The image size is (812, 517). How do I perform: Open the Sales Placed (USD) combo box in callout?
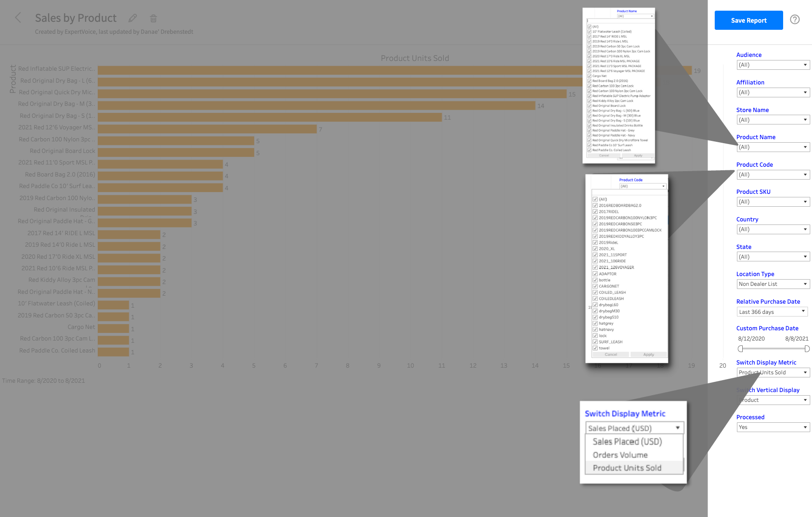pos(634,428)
